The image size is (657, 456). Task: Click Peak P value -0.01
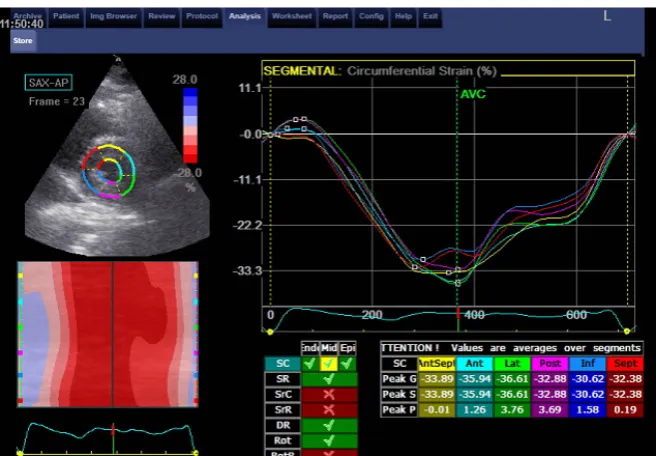tap(437, 410)
